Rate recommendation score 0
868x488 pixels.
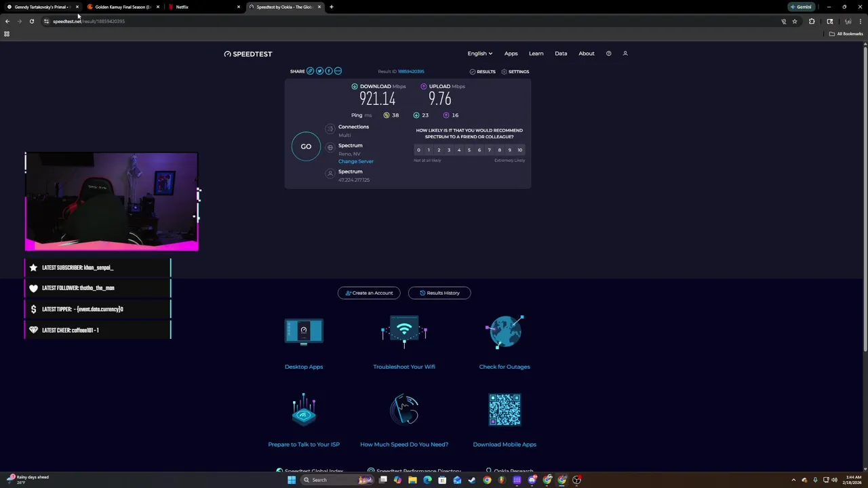point(418,150)
